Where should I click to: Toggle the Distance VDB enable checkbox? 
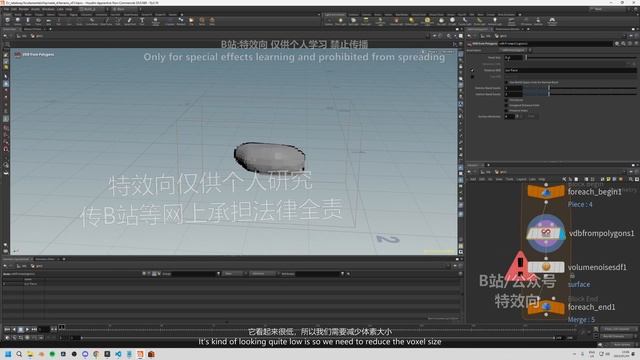pyautogui.click(x=472, y=71)
